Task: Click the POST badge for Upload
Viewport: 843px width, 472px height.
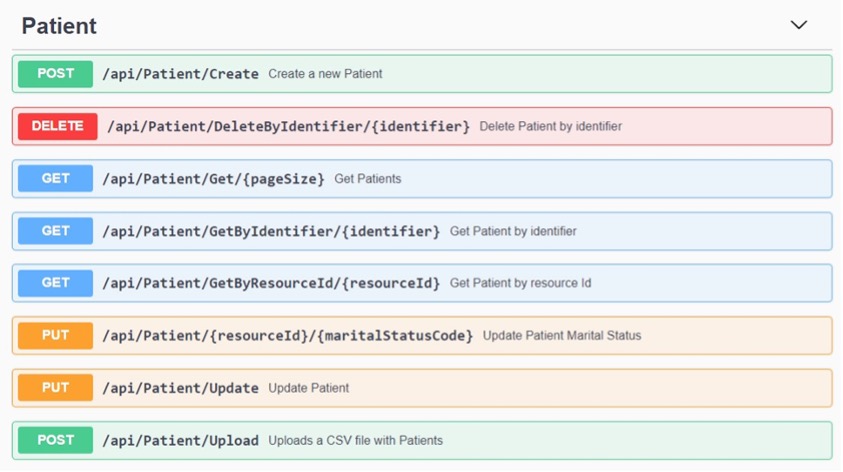Action: click(x=55, y=440)
